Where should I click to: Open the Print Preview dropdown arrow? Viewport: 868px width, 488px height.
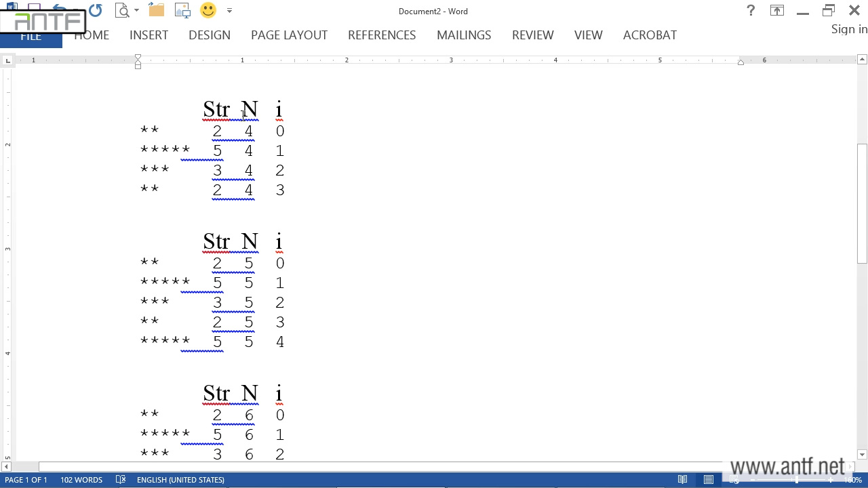tap(136, 11)
